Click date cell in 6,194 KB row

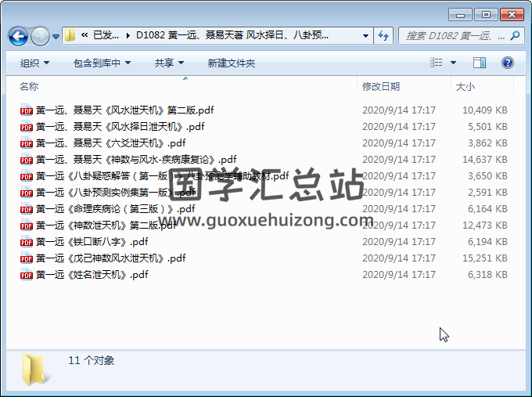[x=399, y=241]
